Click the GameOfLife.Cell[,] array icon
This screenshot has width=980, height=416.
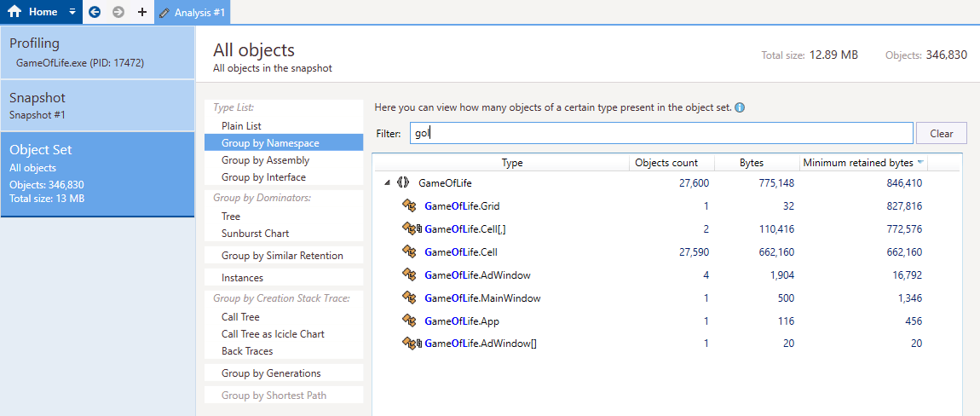pos(412,228)
